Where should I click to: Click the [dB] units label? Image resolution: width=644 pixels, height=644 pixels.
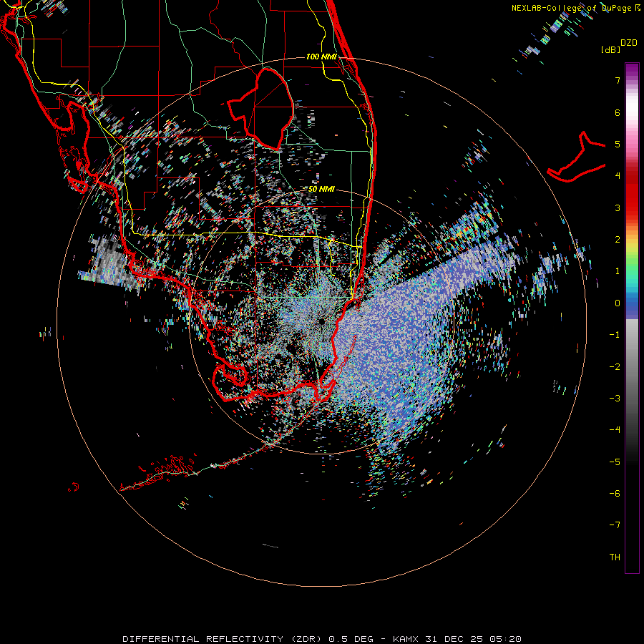610,49
